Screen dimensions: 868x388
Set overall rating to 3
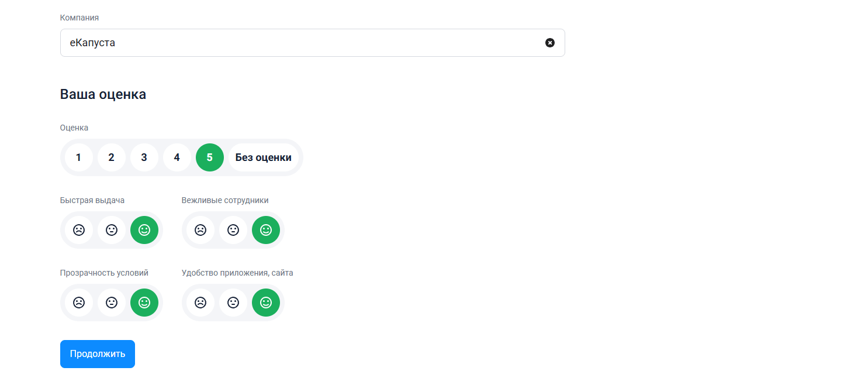[144, 157]
